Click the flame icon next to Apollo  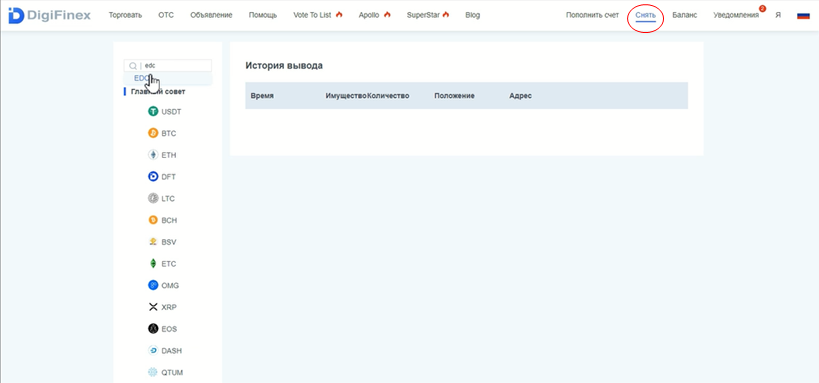(387, 15)
